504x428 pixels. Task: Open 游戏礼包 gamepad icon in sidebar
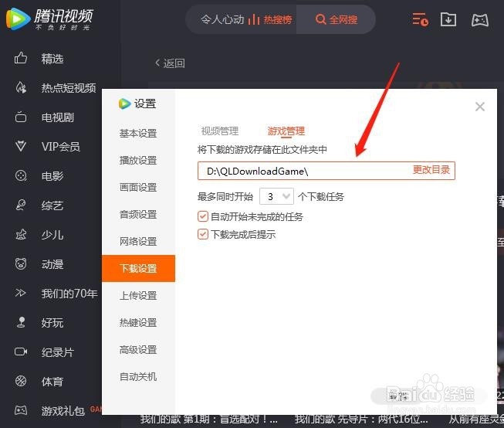click(21, 410)
